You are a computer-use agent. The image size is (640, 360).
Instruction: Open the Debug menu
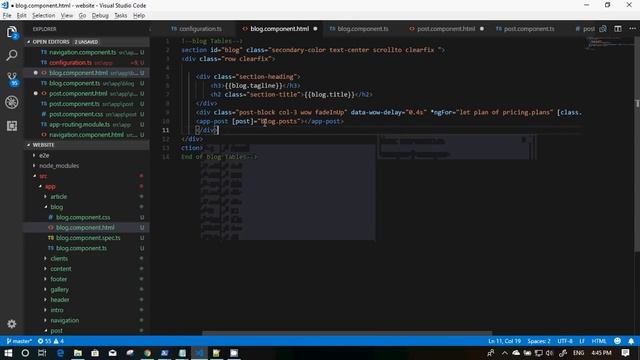pos(100,16)
